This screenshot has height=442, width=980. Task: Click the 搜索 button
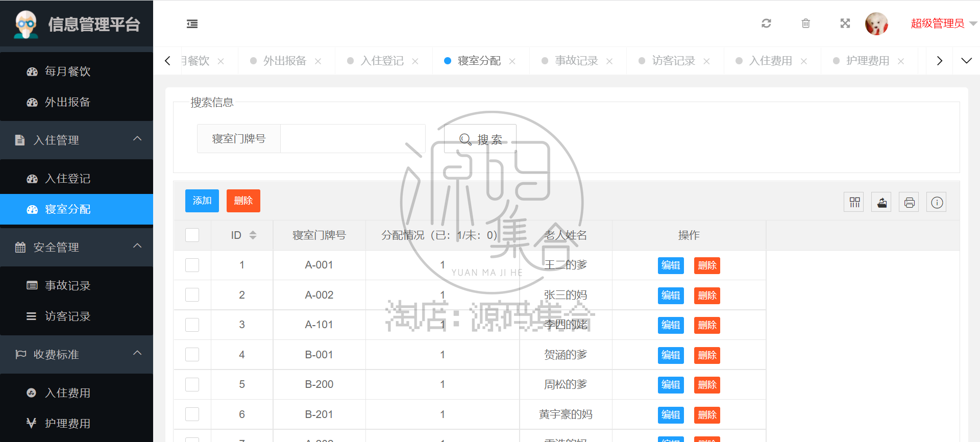(x=480, y=139)
